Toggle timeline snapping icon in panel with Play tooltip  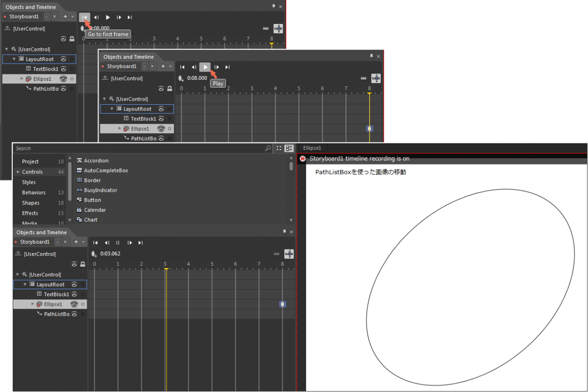click(x=376, y=78)
